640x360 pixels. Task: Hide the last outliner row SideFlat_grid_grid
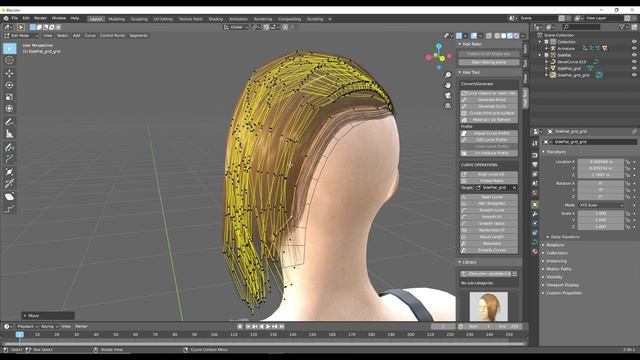click(634, 75)
